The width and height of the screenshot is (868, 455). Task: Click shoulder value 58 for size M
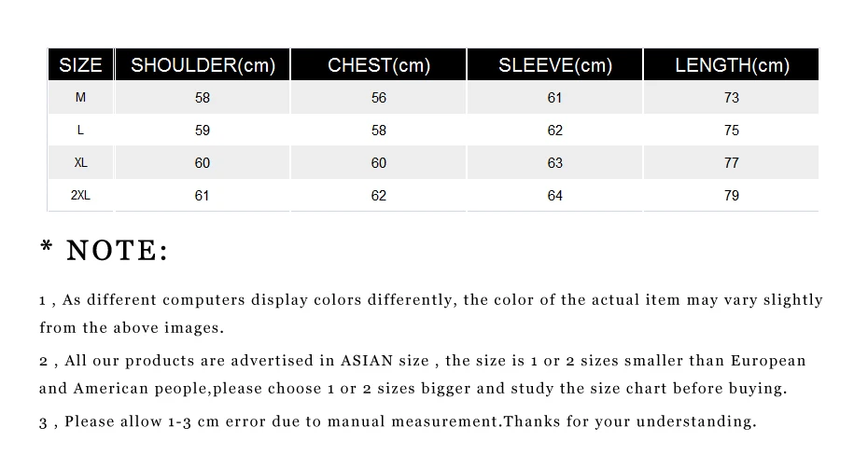pos(203,97)
